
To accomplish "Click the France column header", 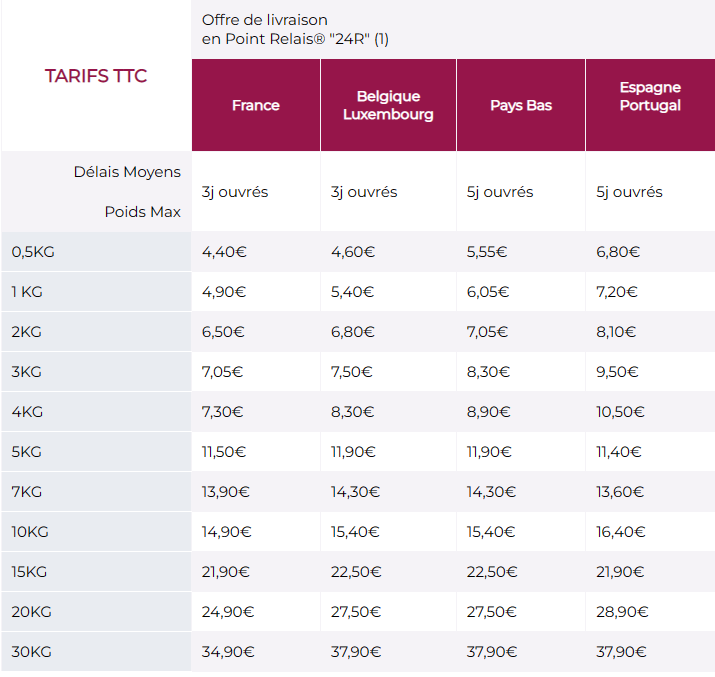I will pos(256,105).
